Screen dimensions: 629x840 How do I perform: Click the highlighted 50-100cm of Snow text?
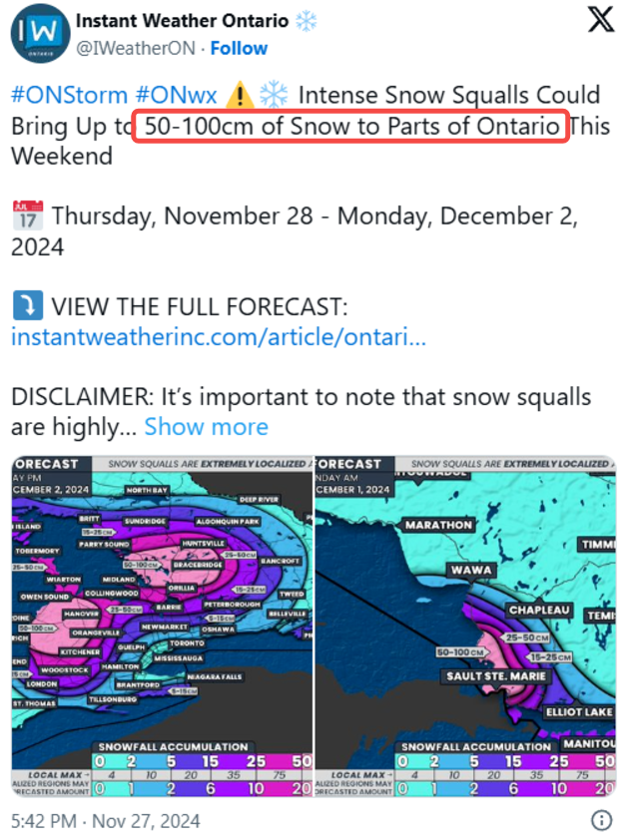tap(351, 127)
